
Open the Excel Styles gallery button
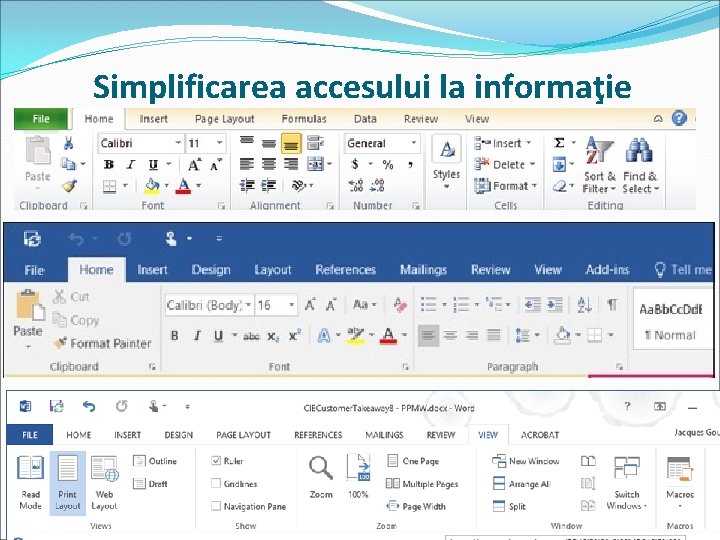(446, 163)
